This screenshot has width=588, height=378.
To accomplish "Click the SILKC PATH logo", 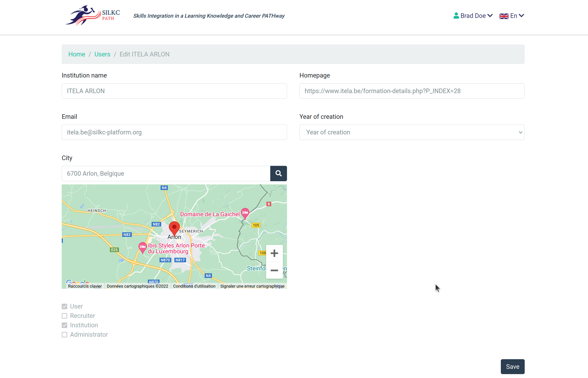I will (x=93, y=15).
